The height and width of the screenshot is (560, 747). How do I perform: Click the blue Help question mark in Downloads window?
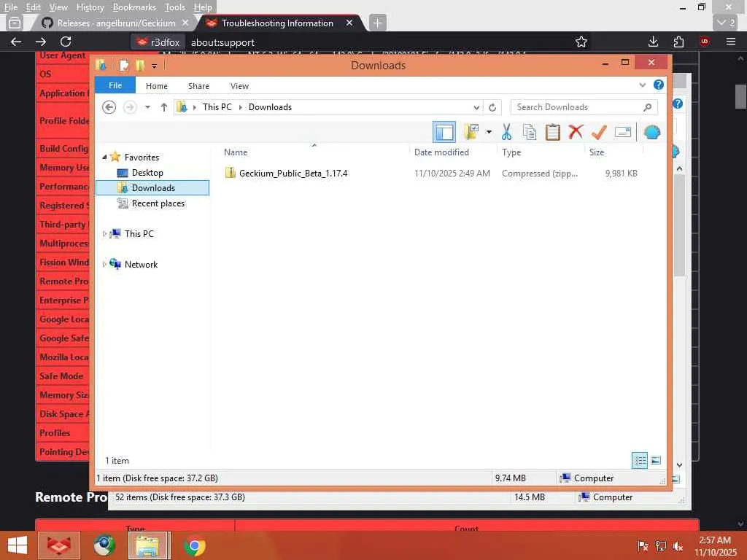(659, 85)
